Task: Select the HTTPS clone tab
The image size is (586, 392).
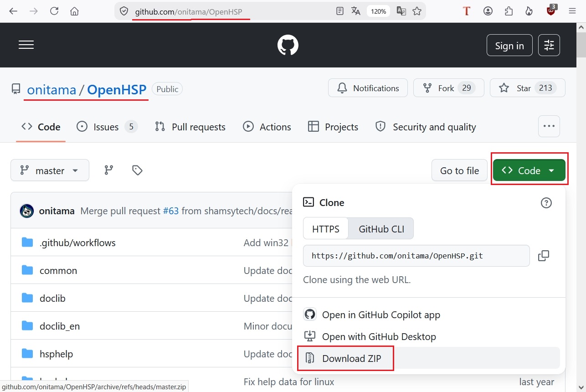Action: click(325, 229)
